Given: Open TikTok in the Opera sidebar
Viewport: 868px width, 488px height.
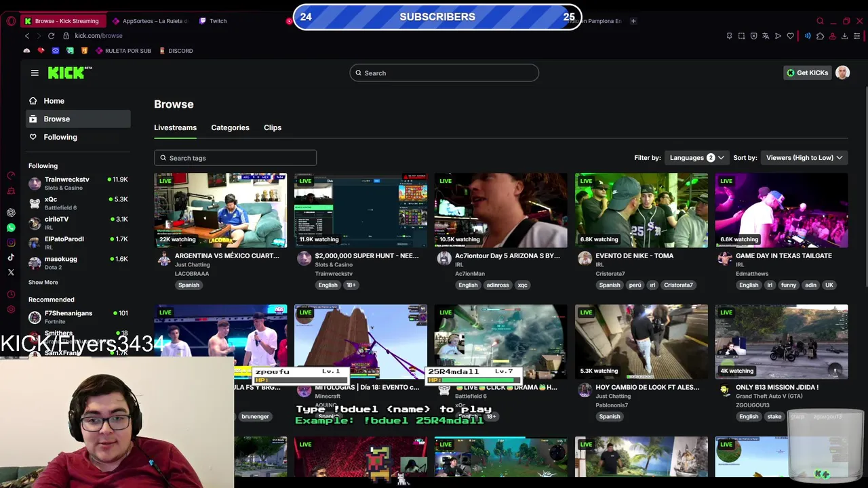Looking at the screenshot, I should 11,258.
